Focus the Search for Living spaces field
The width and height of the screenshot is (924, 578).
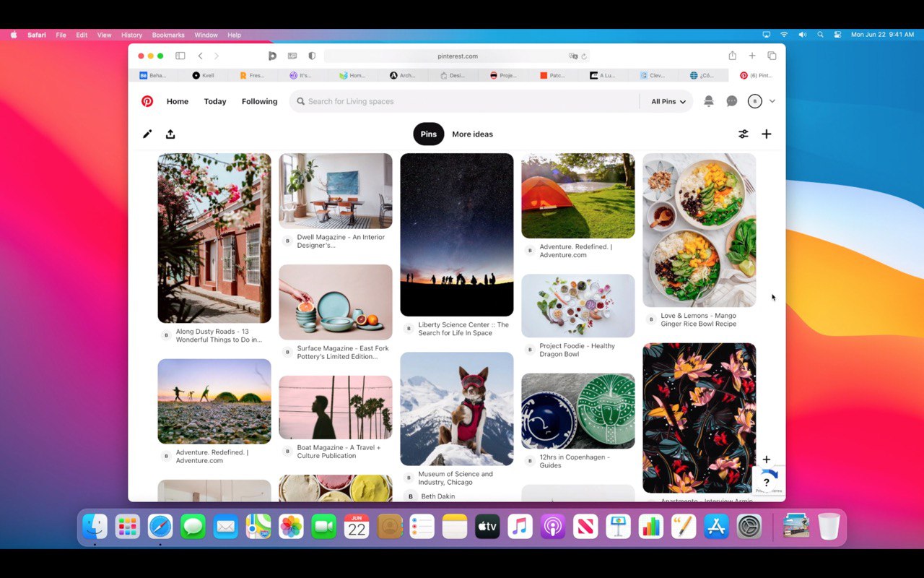pos(465,102)
